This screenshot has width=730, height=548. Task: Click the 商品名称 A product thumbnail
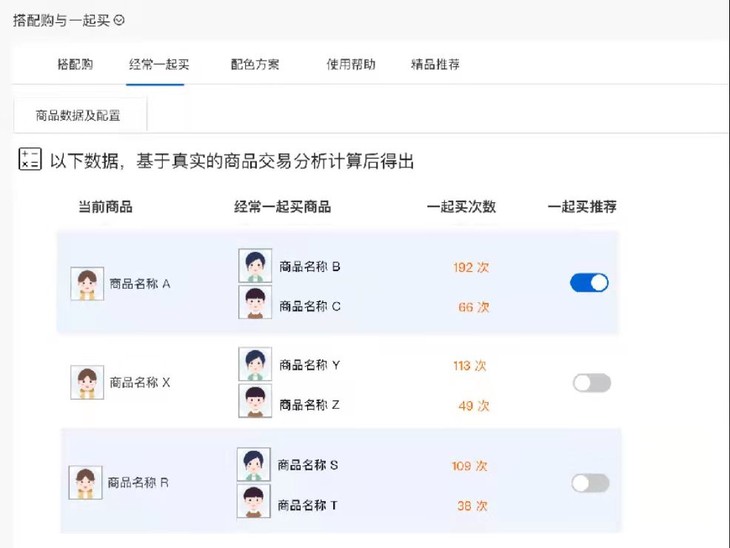[x=87, y=284]
